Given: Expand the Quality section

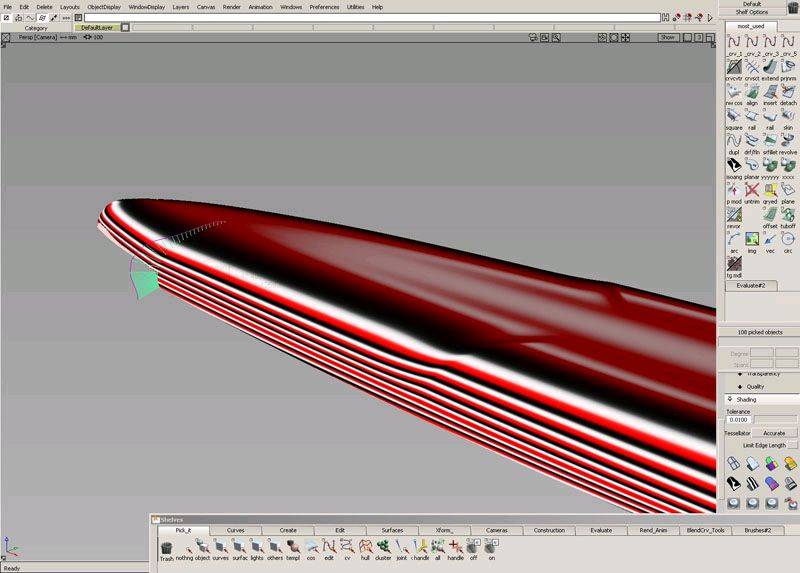Looking at the screenshot, I should pos(740,386).
